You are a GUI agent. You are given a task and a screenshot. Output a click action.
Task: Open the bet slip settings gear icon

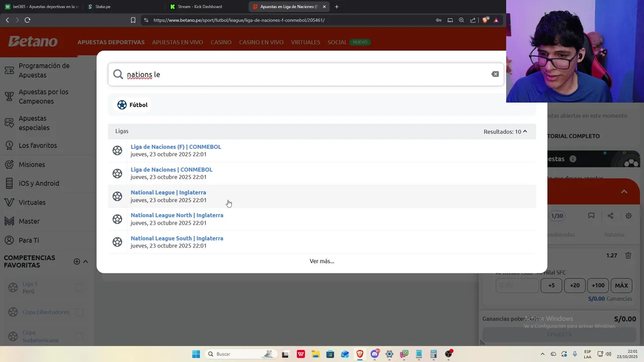click(x=628, y=216)
